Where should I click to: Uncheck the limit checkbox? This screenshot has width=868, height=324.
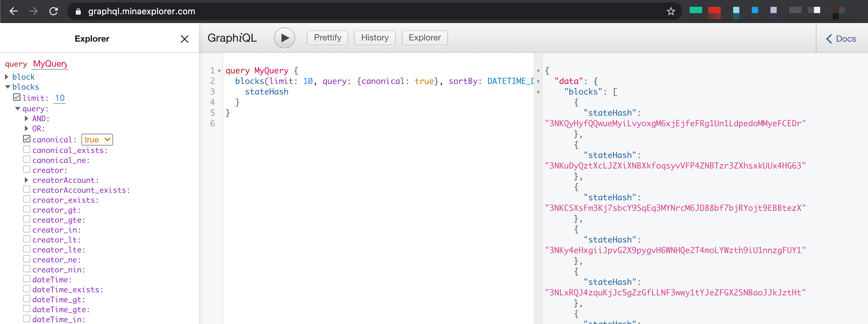pos(17,97)
